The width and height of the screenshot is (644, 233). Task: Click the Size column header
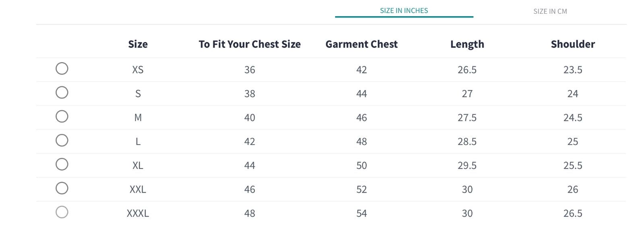[x=138, y=44]
